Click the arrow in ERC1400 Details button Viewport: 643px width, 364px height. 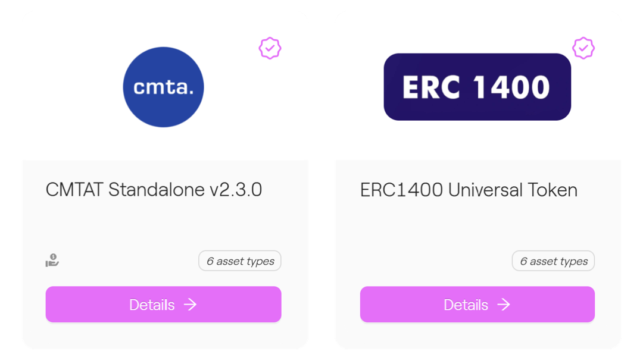pos(504,305)
